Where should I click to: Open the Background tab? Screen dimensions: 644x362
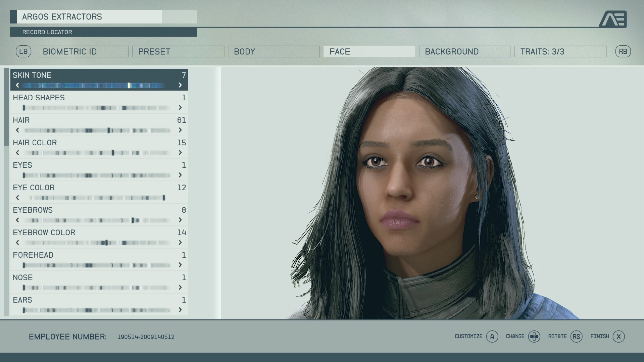464,52
